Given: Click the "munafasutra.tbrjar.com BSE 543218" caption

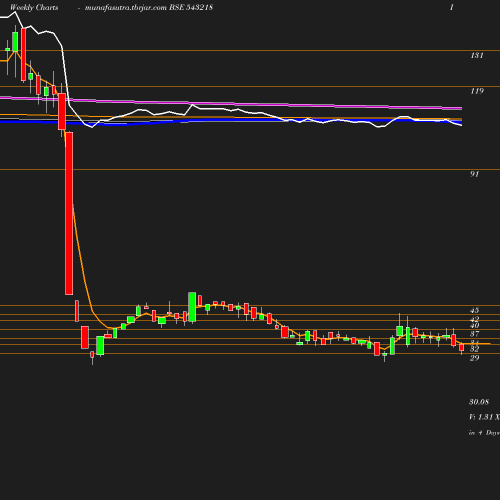Looking at the screenshot, I should (x=149, y=7).
